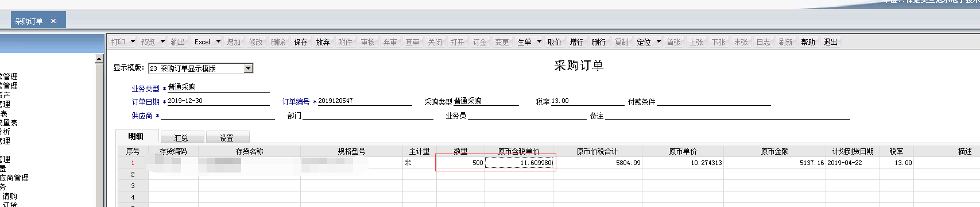This screenshot has height=207, width=980.
Task: Click the 税率 header field 13.00
Action: click(x=587, y=101)
